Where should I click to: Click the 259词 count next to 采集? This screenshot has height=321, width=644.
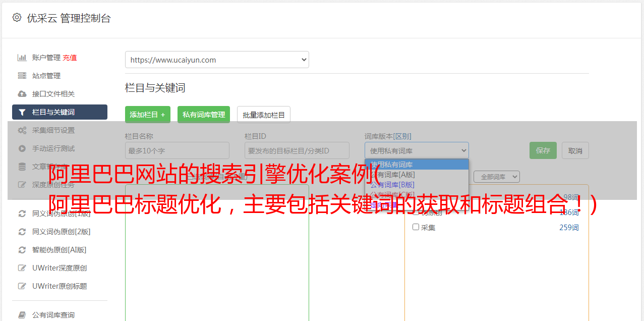pyautogui.click(x=569, y=228)
